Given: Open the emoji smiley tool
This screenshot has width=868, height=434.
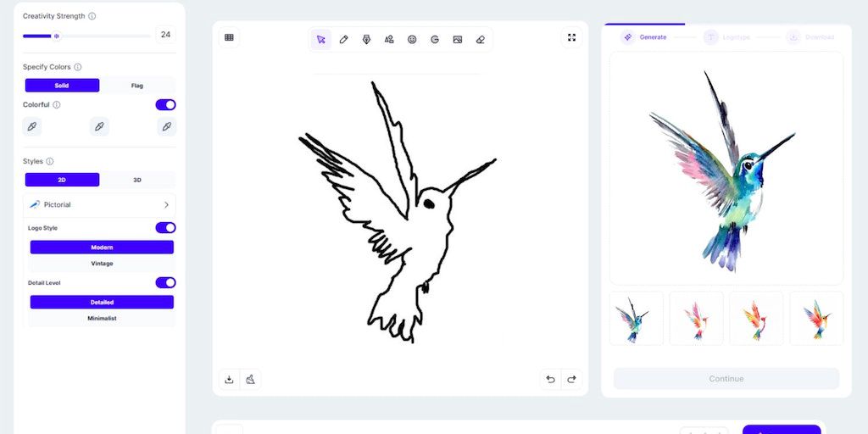Looking at the screenshot, I should pos(412,39).
